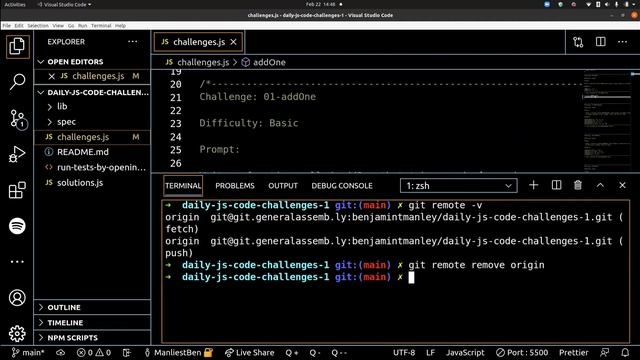Open the Accounts menu
Viewport: 640px width, 360px height.
click(17, 298)
